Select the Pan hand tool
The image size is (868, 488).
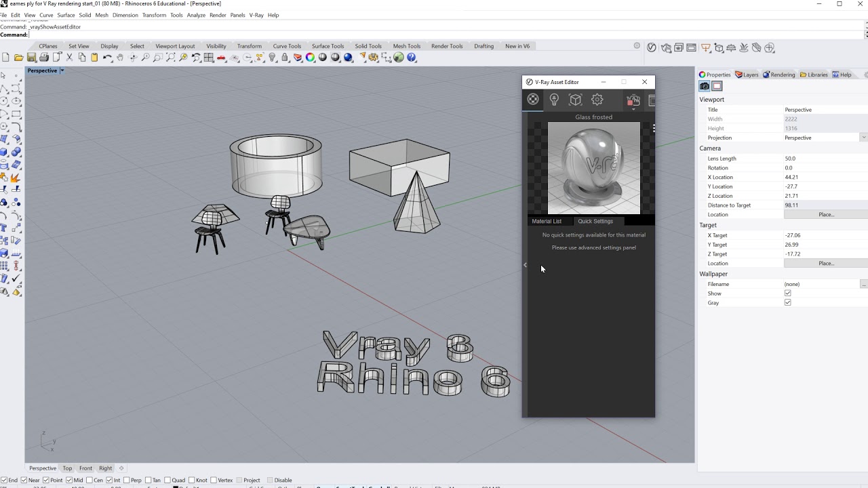120,58
